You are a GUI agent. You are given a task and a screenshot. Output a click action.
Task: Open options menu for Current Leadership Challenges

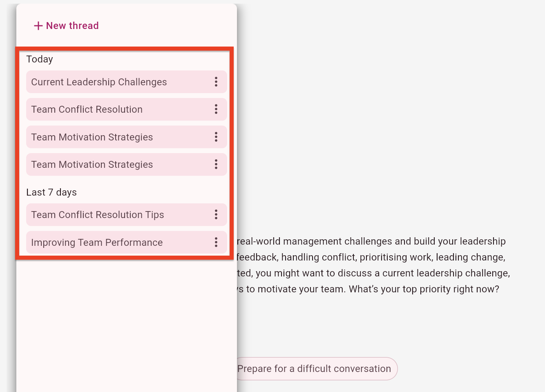coord(216,82)
